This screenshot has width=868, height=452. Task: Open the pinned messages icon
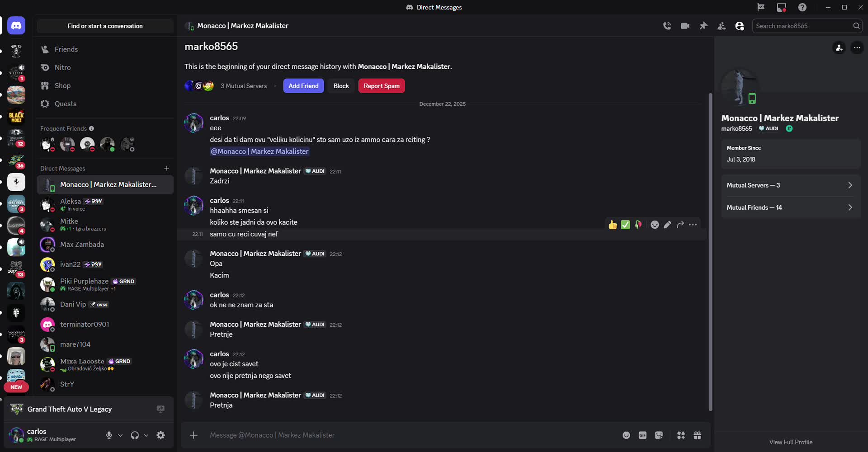point(703,26)
